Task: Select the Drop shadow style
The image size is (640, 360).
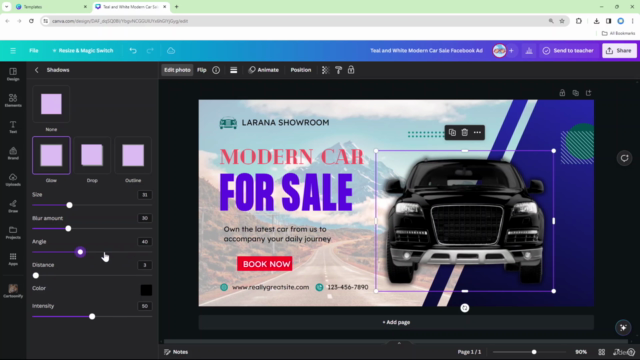Action: pos(92,155)
